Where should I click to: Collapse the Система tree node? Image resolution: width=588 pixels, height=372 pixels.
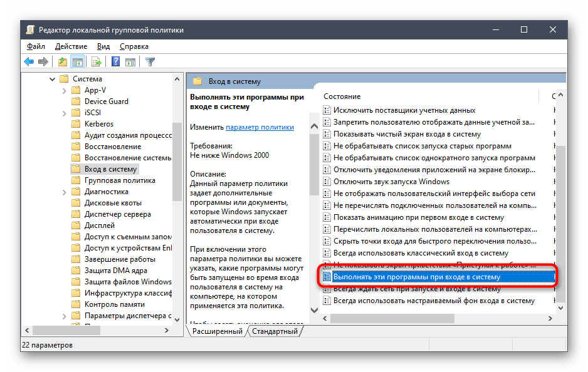(53, 79)
